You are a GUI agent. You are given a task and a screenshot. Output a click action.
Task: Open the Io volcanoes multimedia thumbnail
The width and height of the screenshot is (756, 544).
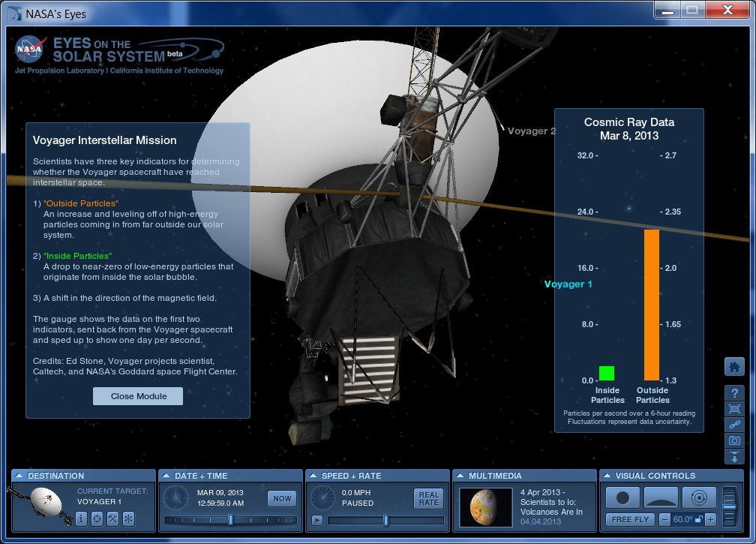pos(480,507)
